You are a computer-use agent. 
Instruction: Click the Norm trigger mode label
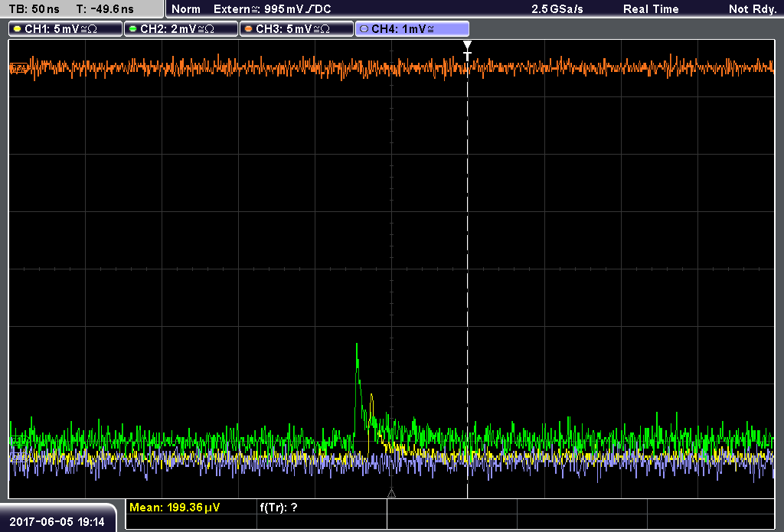click(185, 9)
